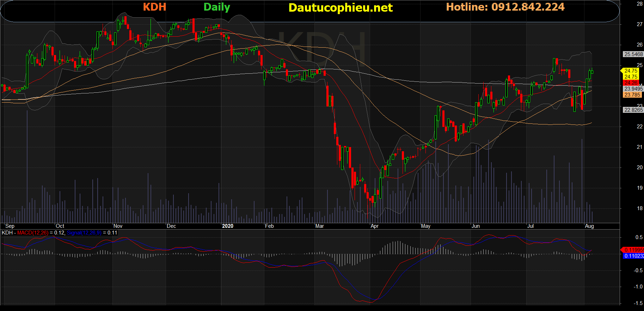Click the blue Signal(12,26,9) indicator label
Screen dimensions: 644x311
tap(84, 233)
